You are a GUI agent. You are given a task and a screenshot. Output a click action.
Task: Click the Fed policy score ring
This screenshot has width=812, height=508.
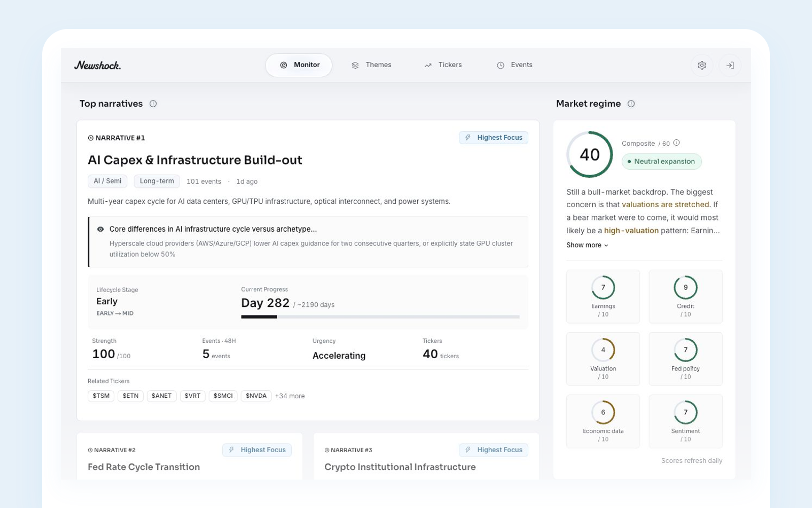[x=686, y=350]
